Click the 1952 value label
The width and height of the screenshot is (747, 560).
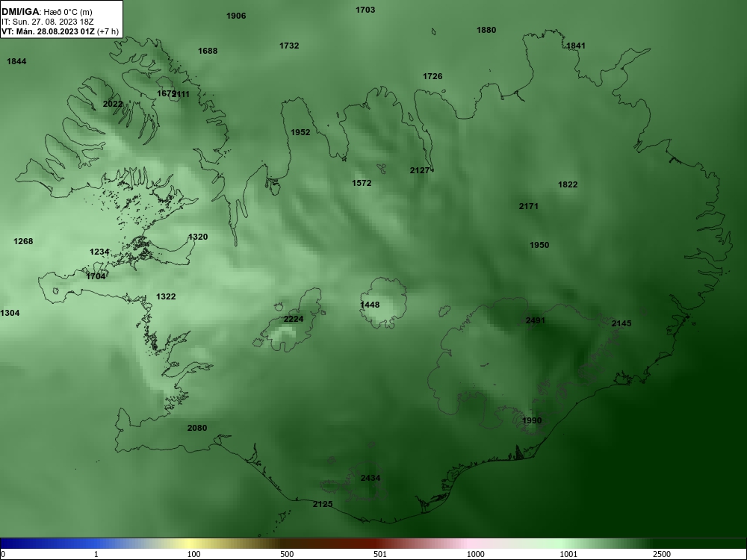pos(300,132)
